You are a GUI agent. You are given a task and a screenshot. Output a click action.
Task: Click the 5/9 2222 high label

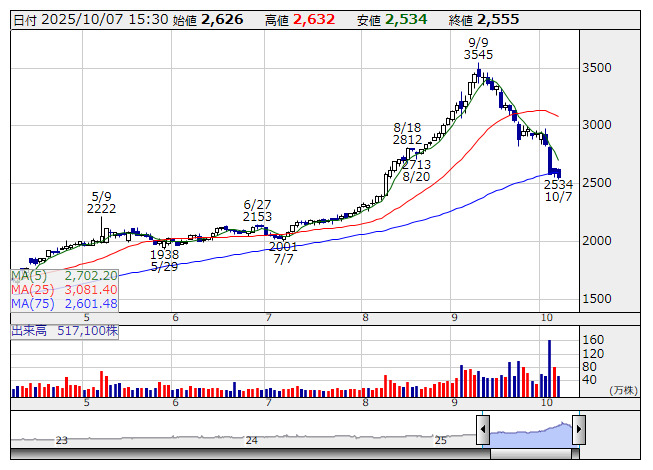pyautogui.click(x=101, y=202)
